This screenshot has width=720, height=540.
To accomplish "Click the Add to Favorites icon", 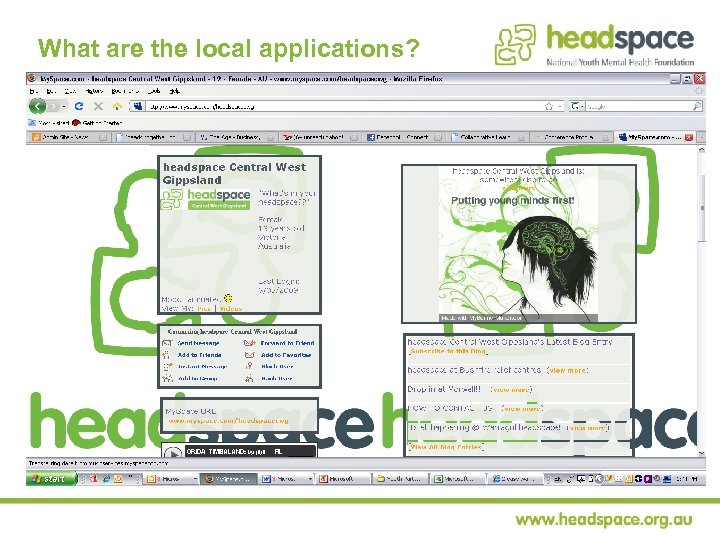I will (249, 355).
